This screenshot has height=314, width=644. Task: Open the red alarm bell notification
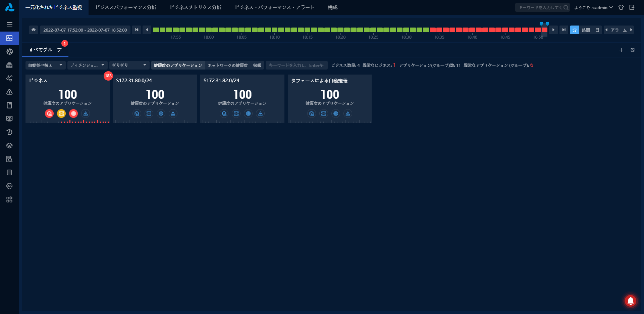tap(630, 301)
